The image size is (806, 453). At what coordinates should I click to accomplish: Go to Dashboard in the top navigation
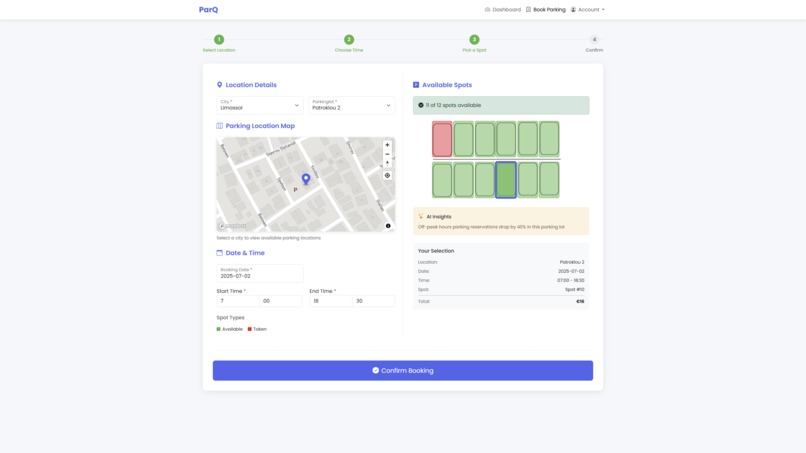coord(503,9)
